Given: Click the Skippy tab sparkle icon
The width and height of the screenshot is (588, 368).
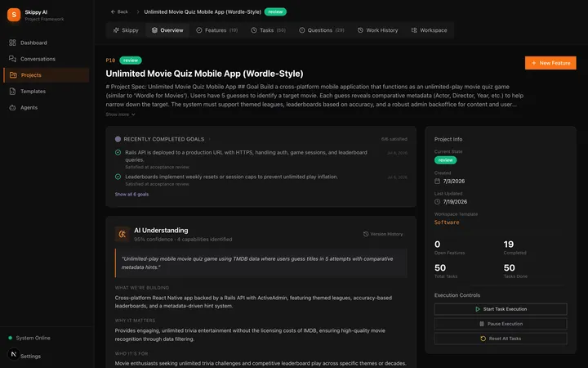Looking at the screenshot, I should [116, 30].
